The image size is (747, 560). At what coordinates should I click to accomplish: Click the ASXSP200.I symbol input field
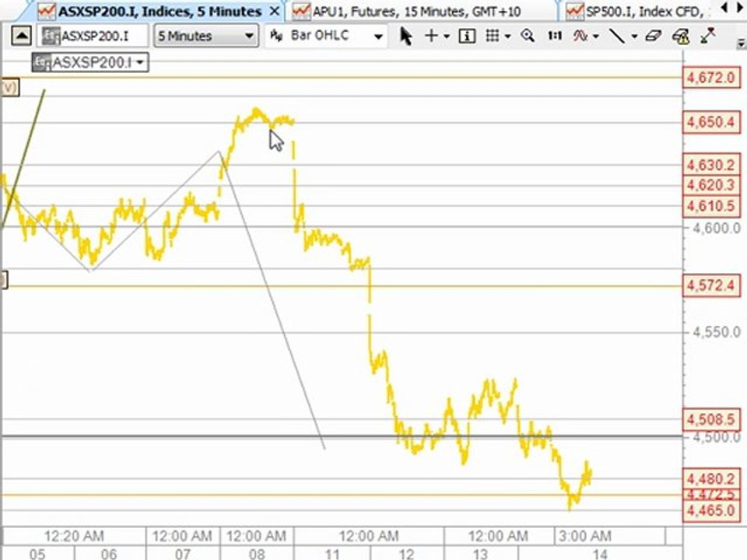[93, 37]
